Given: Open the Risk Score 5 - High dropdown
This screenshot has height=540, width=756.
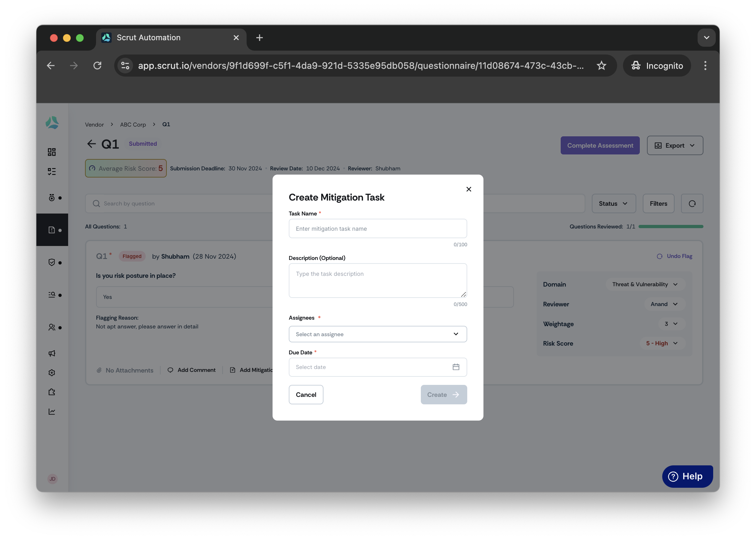Looking at the screenshot, I should pyautogui.click(x=662, y=343).
